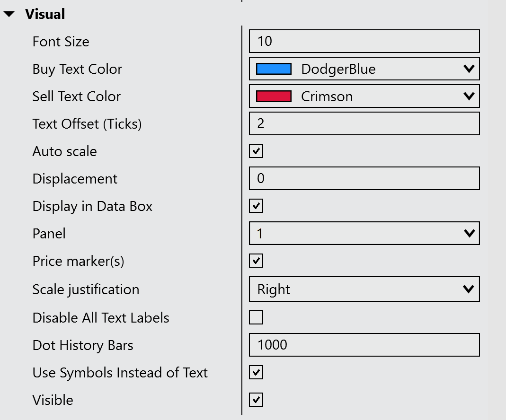Open the Scale justification dropdown
This screenshot has height=420, width=506.
tap(364, 289)
